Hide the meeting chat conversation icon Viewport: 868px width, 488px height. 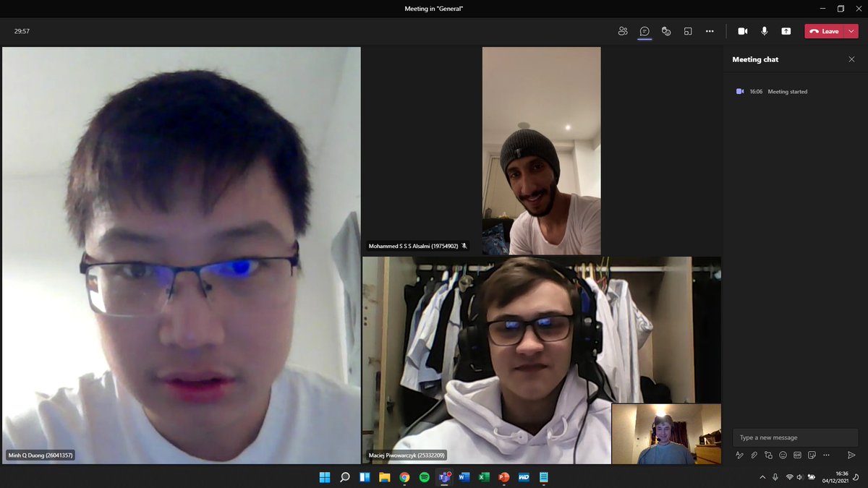[644, 31]
